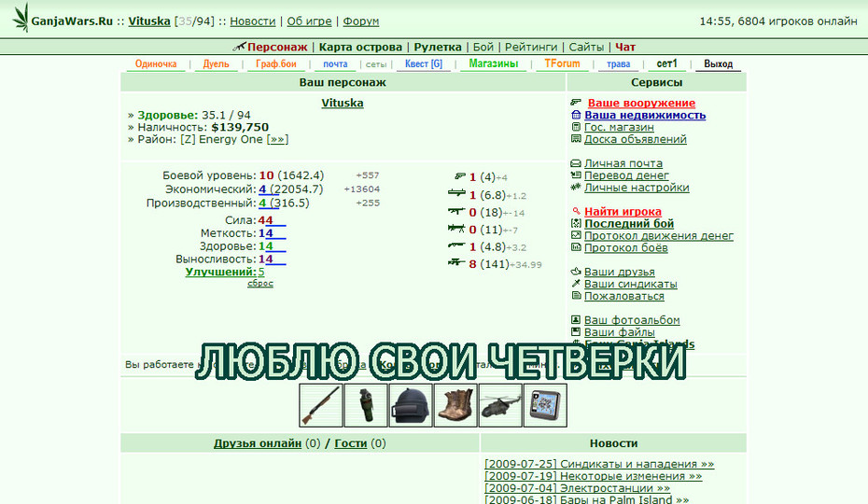Click the сброс link under stats
This screenshot has width=868, height=504.
(260, 283)
